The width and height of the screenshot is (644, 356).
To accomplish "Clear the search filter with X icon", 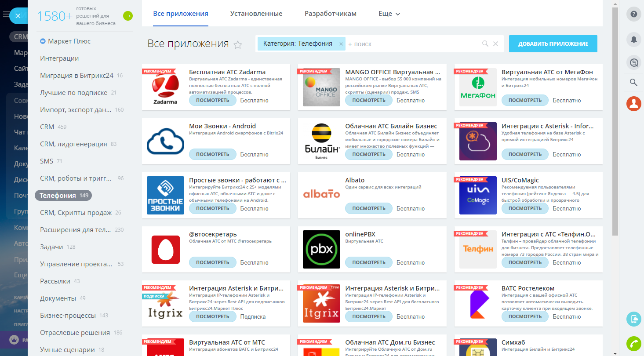I will point(495,44).
